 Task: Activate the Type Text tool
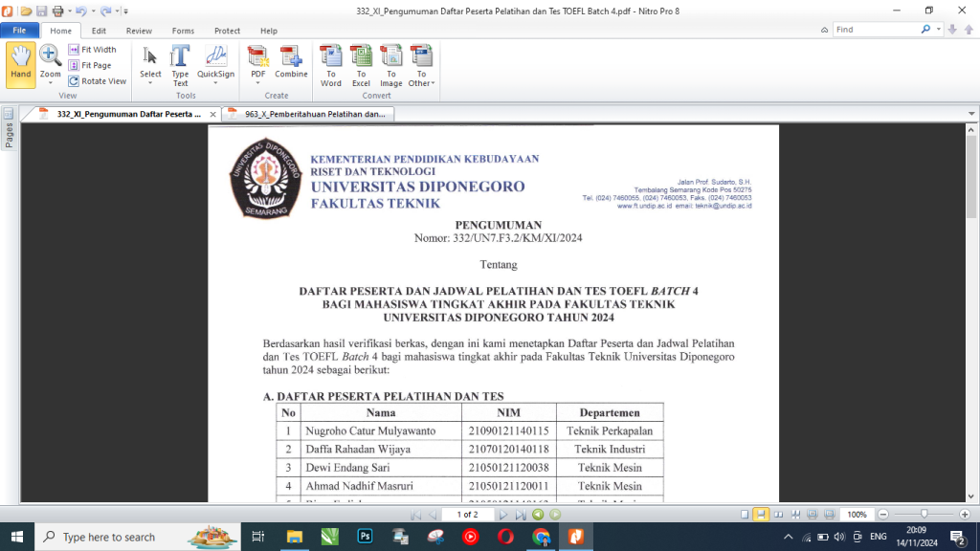pyautogui.click(x=180, y=65)
